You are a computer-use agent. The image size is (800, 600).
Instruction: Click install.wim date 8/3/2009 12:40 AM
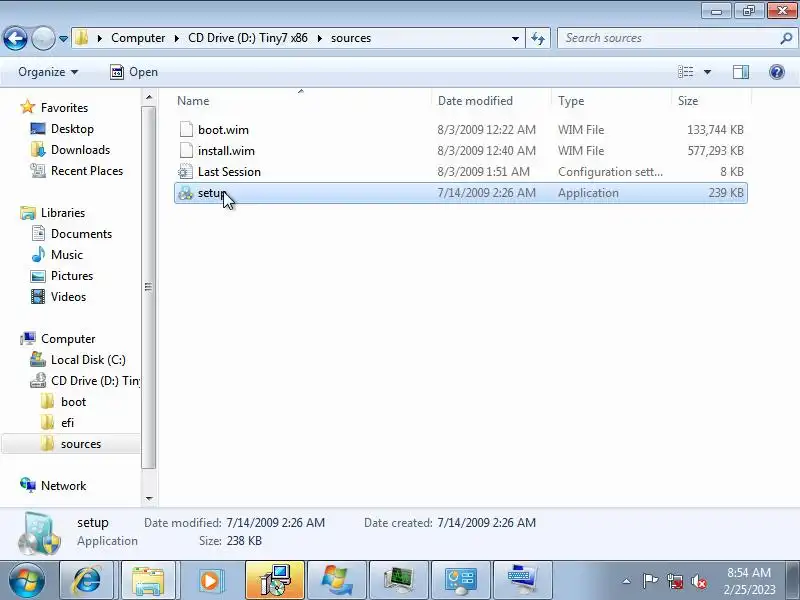(x=486, y=151)
